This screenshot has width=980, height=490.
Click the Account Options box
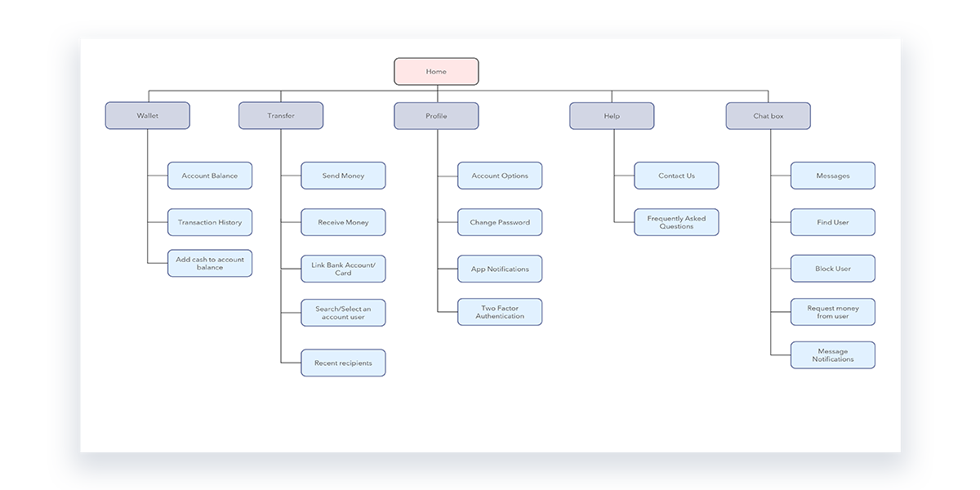[x=500, y=175]
